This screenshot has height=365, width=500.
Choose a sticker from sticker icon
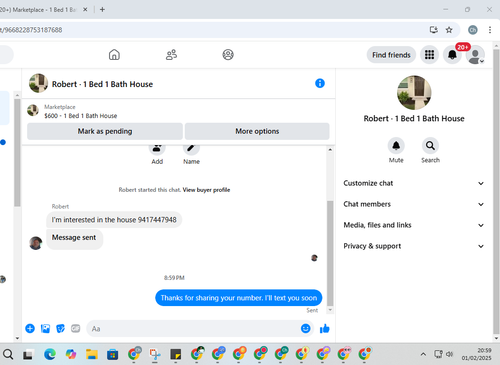click(60, 329)
